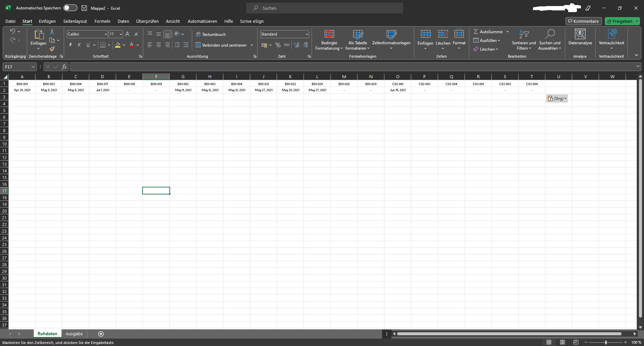This screenshot has height=346, width=644.
Task: Click the Copy icon in Zwischenablage
Action: point(52,40)
